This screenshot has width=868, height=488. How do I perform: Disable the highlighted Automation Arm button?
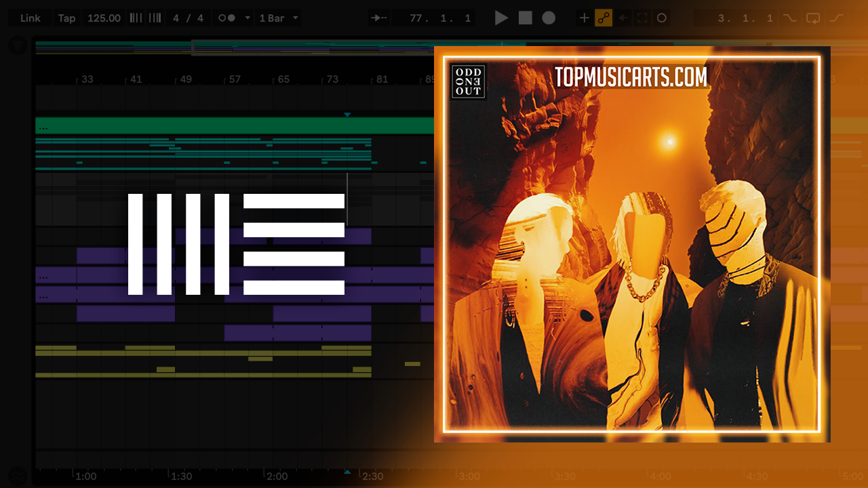coord(604,18)
